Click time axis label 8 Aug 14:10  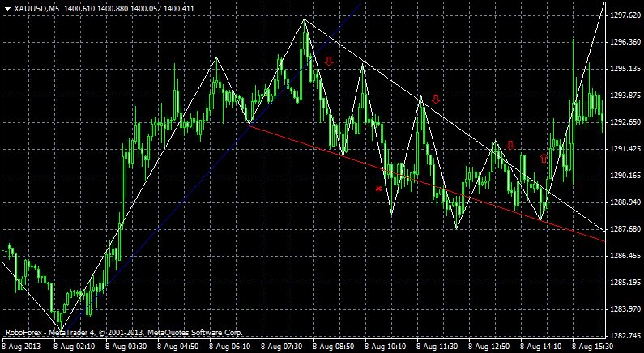point(541,347)
